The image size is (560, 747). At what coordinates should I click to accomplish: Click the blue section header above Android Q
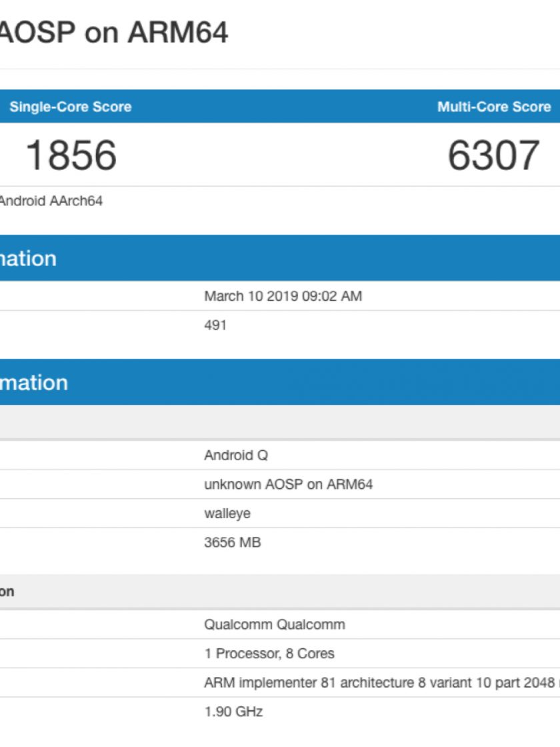point(280,382)
